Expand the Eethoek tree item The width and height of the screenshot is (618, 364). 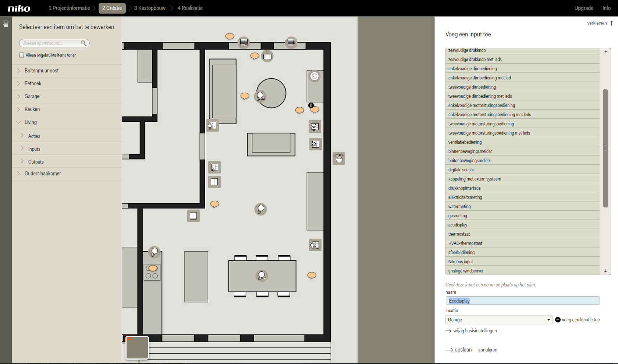coord(18,83)
